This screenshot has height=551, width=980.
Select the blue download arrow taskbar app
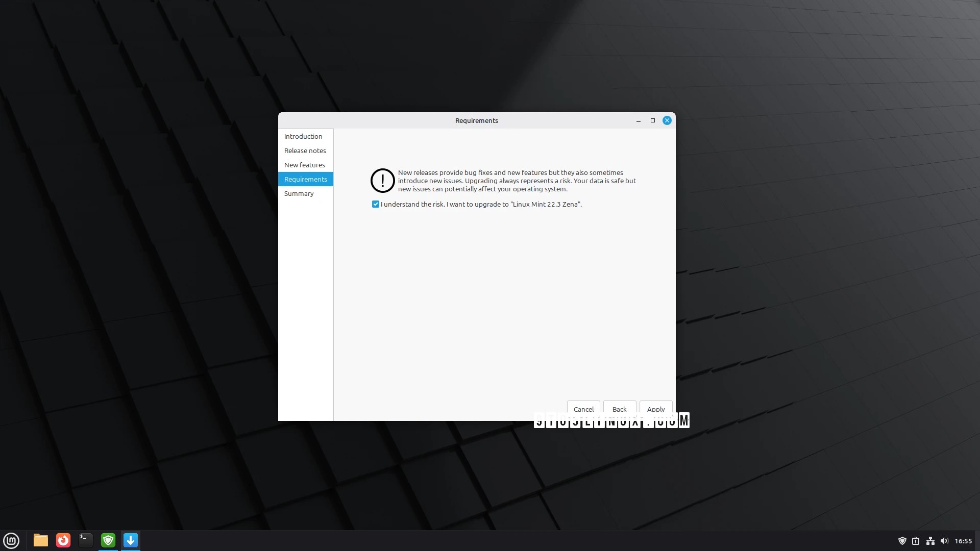tap(131, 540)
